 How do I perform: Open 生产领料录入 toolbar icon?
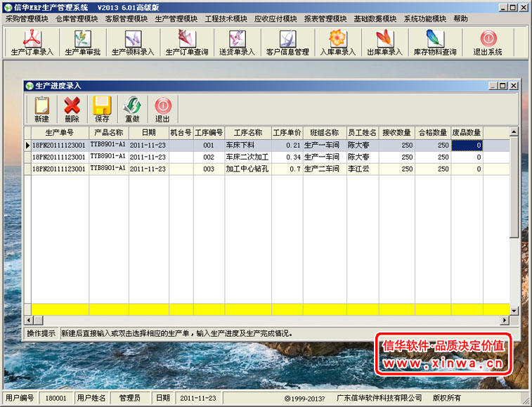133,42
